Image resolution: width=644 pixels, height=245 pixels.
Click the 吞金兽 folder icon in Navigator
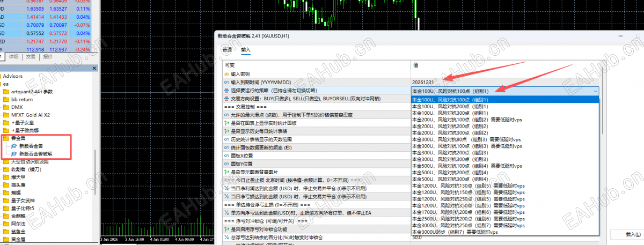point(5,138)
